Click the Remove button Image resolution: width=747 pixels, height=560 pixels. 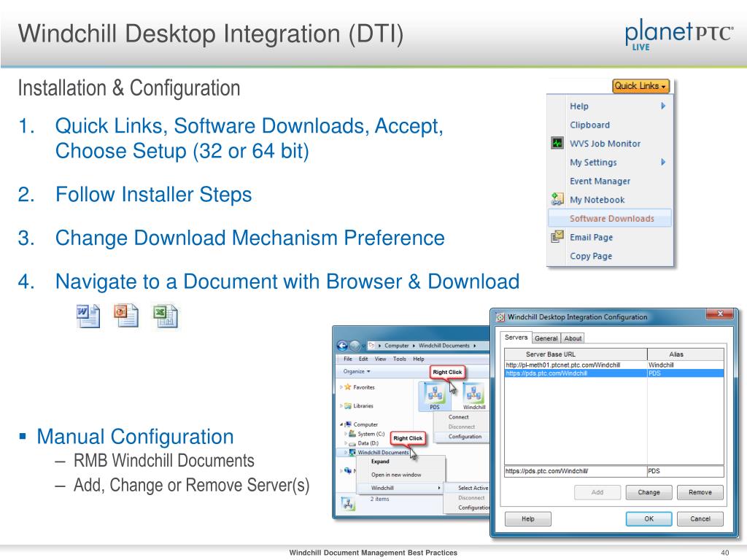tap(700, 492)
